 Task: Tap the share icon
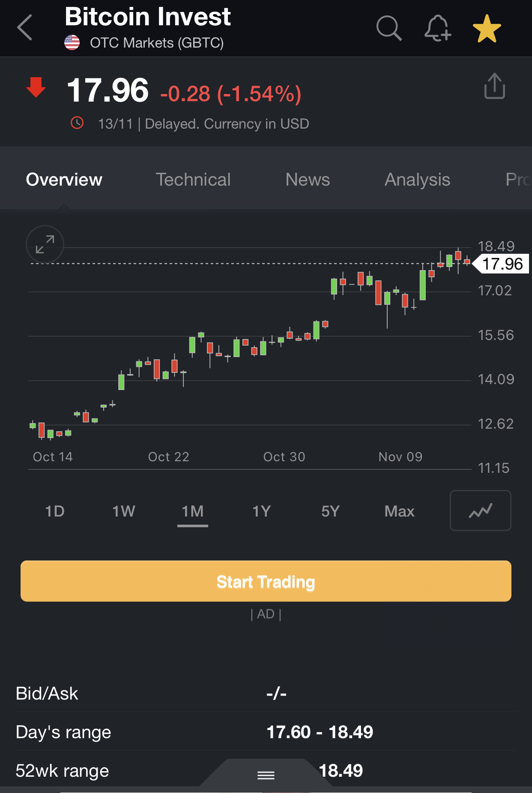coord(494,86)
